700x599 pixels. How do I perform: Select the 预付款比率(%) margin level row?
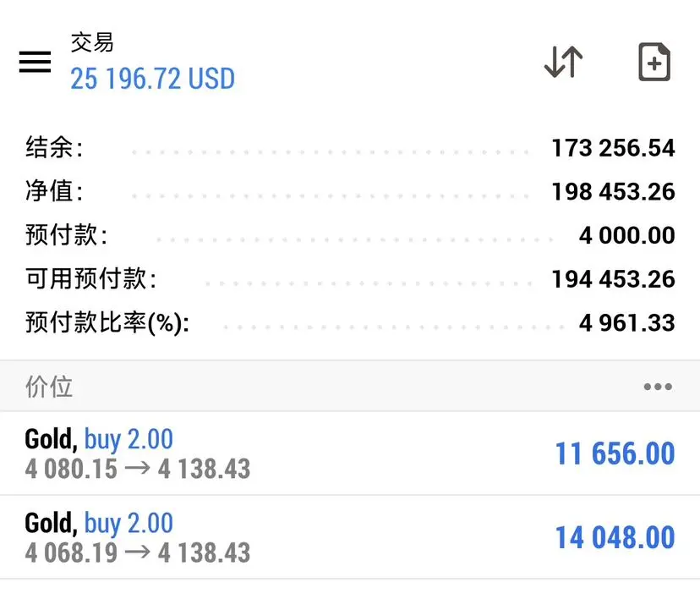350,322
